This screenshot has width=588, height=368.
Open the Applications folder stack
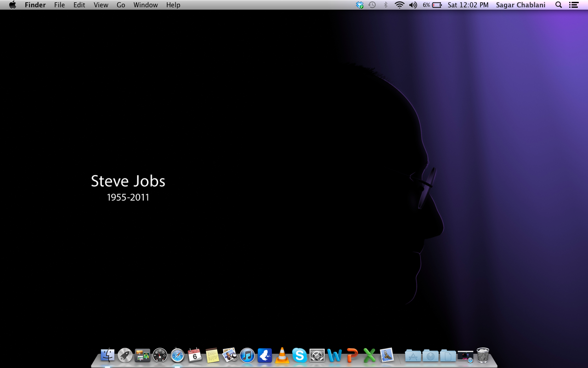[413, 355]
